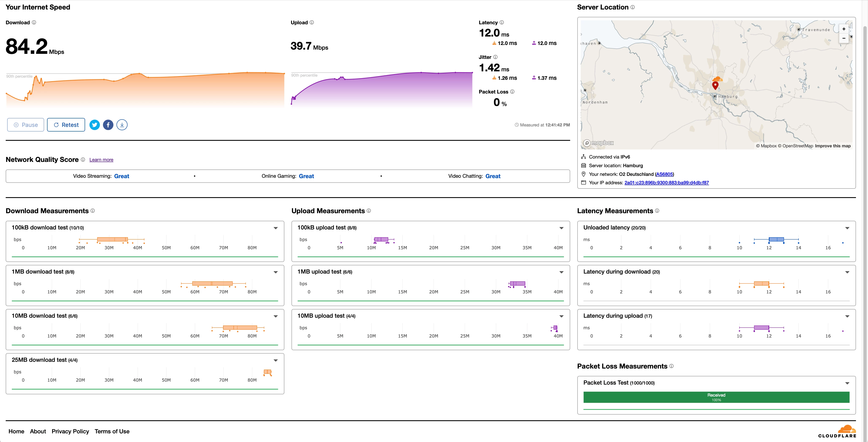This screenshot has width=868, height=442.
Task: Expand the 10MB upload test panel
Action: pyautogui.click(x=561, y=316)
